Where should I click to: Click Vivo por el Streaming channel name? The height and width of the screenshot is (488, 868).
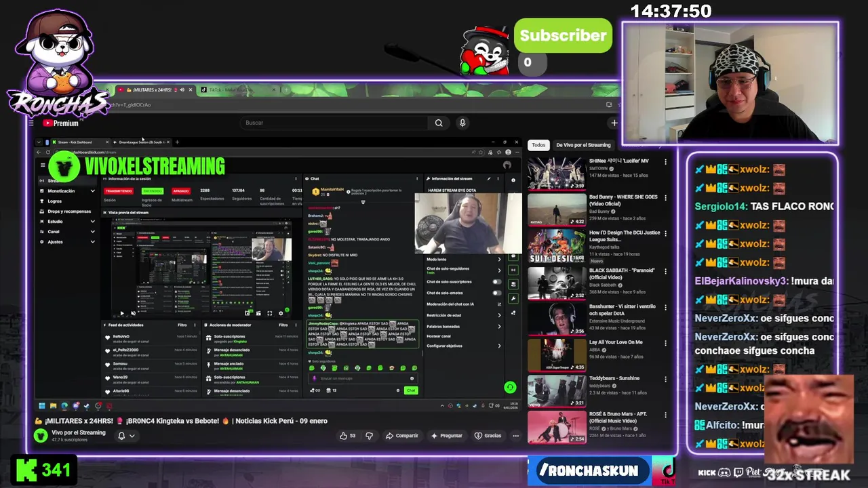[x=79, y=432]
